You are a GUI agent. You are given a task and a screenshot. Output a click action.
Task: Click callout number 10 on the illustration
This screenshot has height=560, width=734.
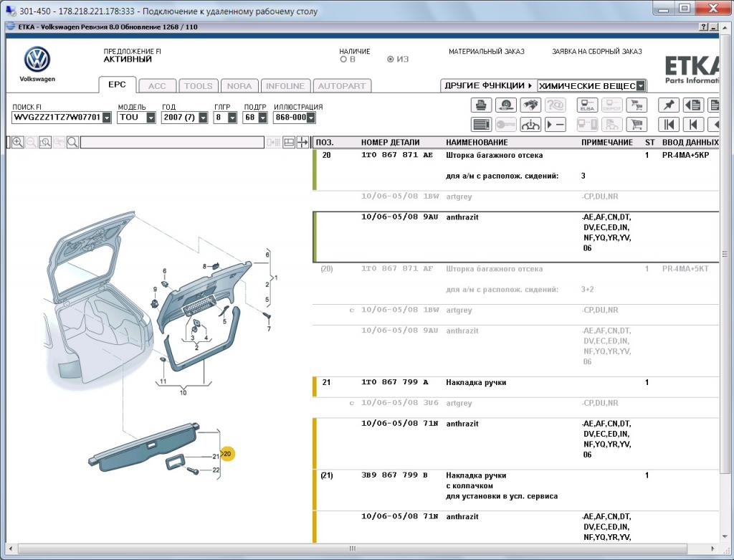pyautogui.click(x=183, y=392)
